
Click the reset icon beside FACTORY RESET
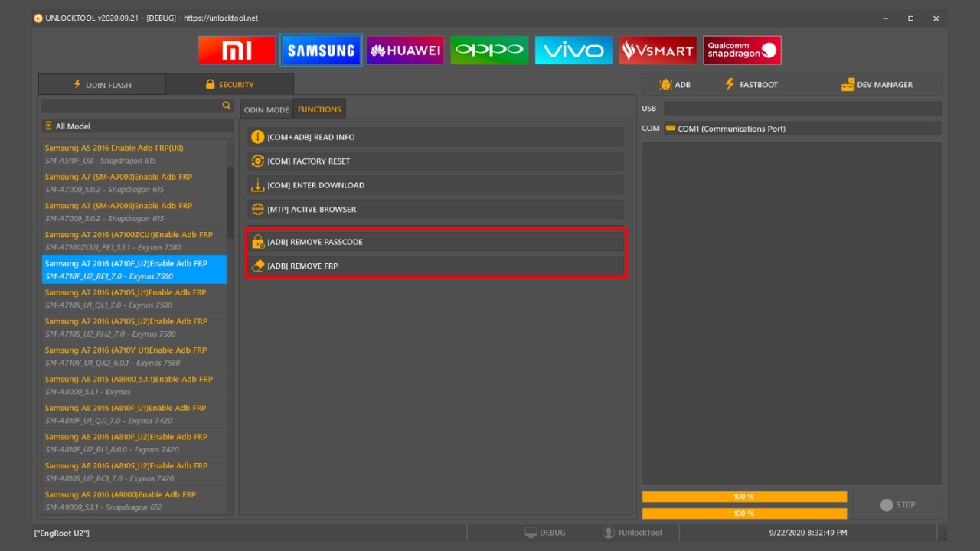coord(258,161)
